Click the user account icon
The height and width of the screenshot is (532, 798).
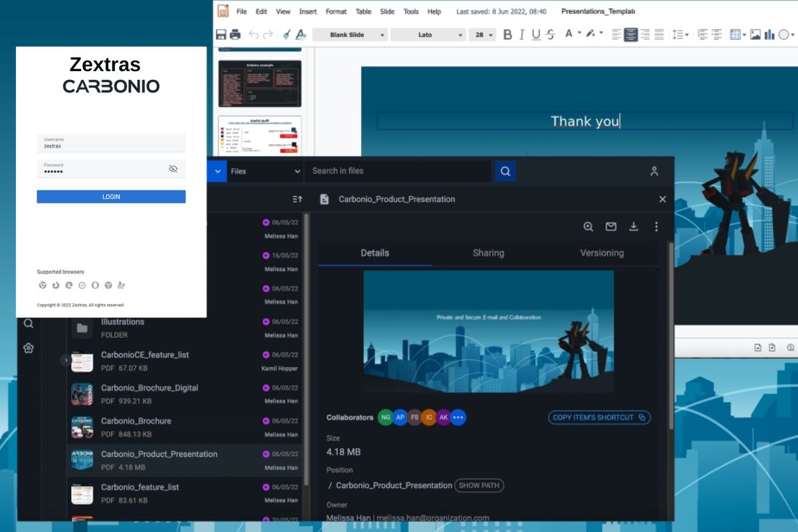(654, 171)
